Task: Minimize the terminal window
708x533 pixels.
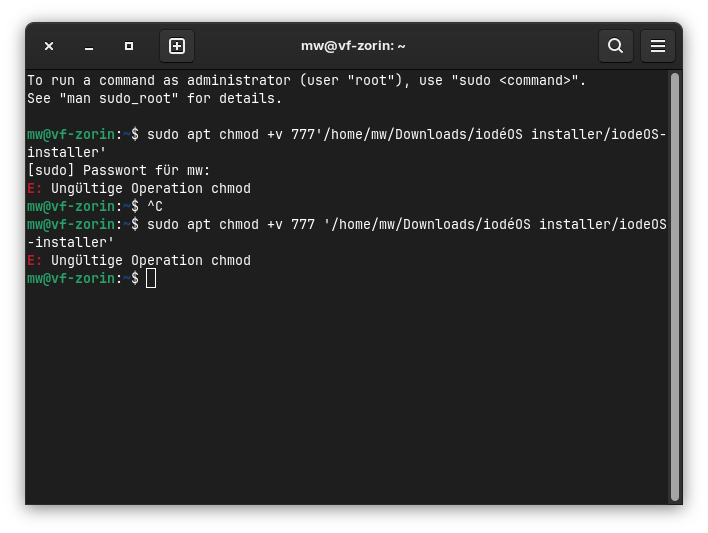Action: coord(89,46)
